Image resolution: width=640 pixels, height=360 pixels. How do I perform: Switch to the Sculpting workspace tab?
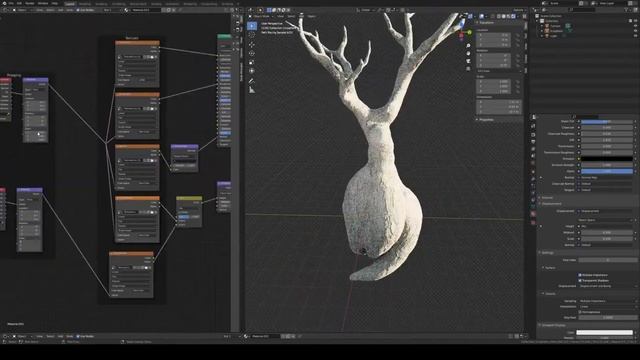tap(101, 4)
